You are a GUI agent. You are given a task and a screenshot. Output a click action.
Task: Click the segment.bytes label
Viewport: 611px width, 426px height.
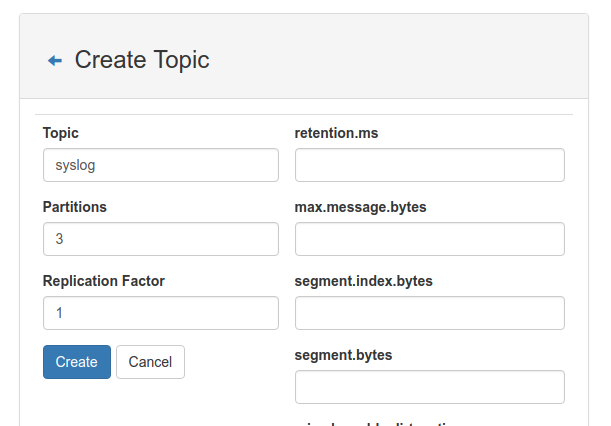[343, 355]
